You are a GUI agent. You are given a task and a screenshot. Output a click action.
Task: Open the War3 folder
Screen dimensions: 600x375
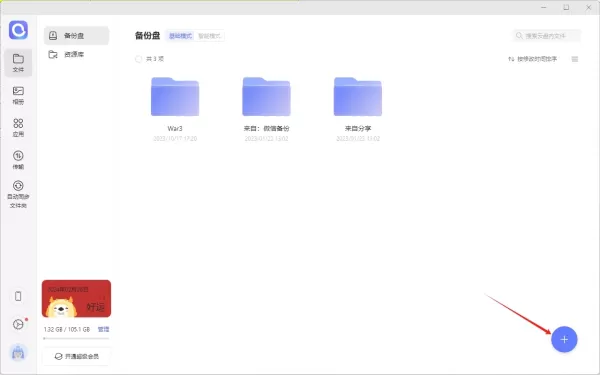point(175,96)
